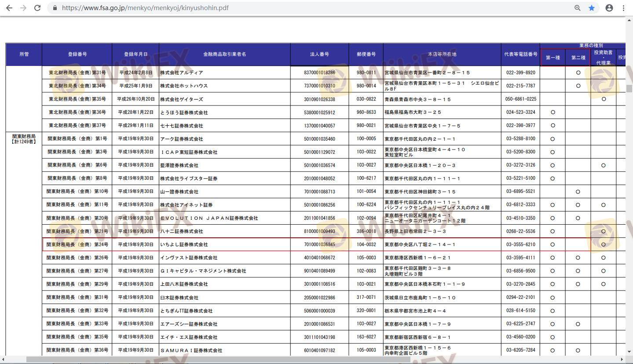Click the 業務の種別 header label
This screenshot has width=633, height=364.
(591, 45)
